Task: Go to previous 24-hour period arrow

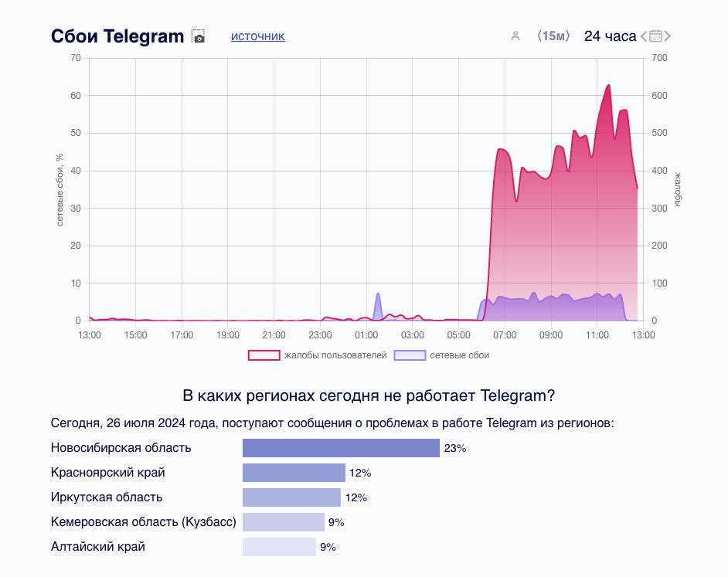Action: pyautogui.click(x=644, y=36)
